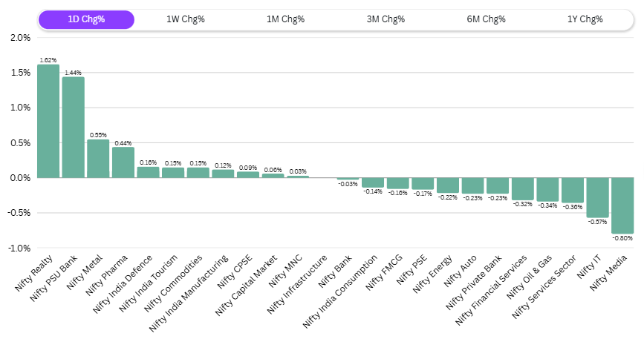
Task: Select the Nifty IT bar
Action: click(597, 197)
